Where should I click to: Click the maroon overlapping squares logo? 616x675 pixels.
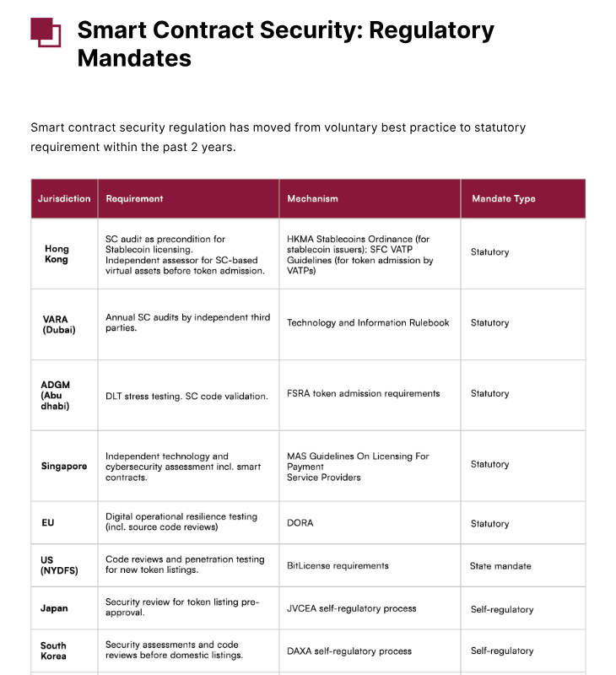[x=46, y=32]
